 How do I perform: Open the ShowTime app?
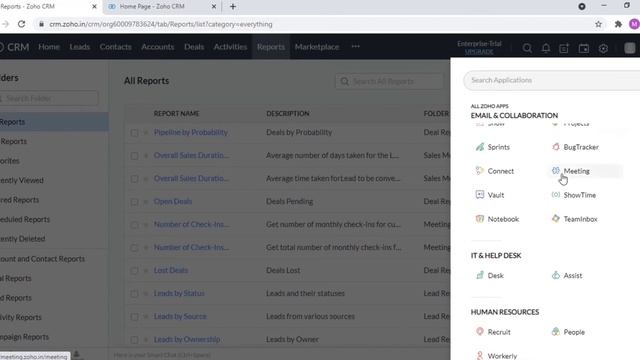tap(573, 195)
